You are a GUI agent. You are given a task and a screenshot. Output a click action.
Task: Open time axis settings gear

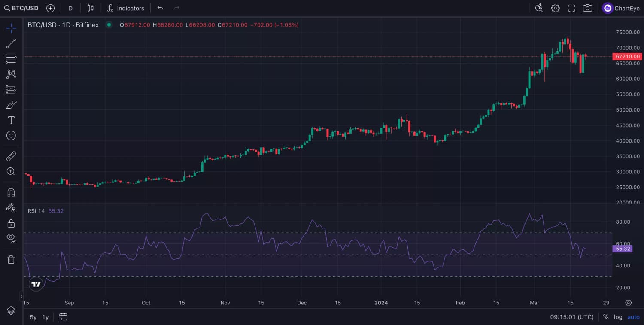pyautogui.click(x=628, y=303)
